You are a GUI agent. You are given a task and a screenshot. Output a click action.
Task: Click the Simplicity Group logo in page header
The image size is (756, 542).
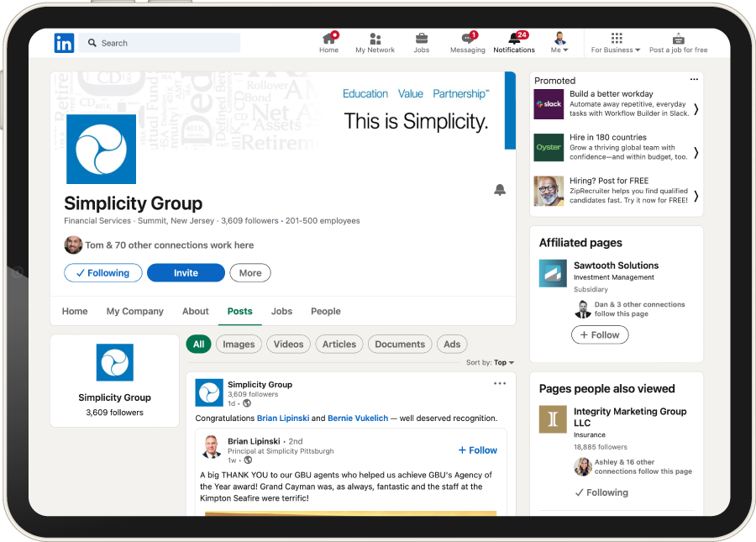(102, 149)
